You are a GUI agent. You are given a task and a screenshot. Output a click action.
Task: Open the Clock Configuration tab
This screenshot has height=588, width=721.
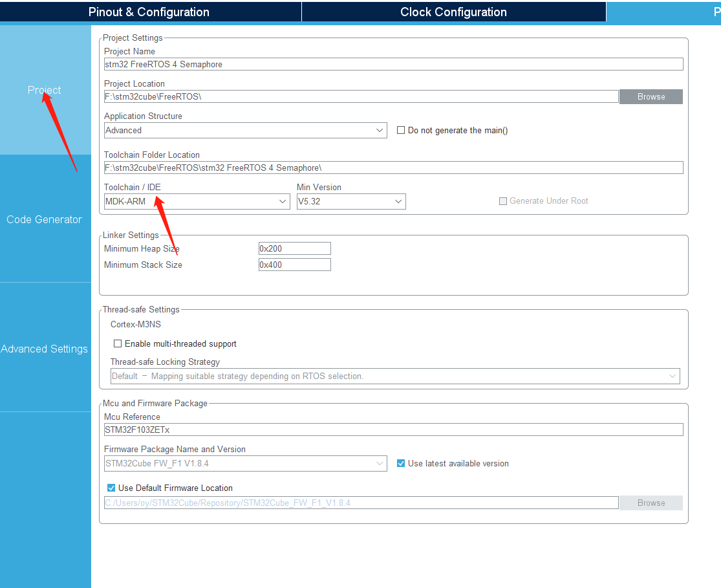[453, 11]
